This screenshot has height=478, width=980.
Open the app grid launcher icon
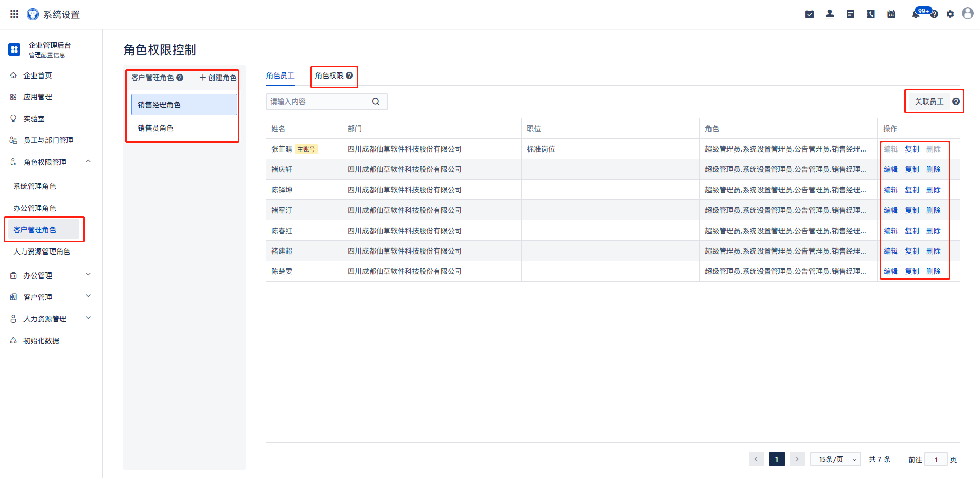[14, 14]
